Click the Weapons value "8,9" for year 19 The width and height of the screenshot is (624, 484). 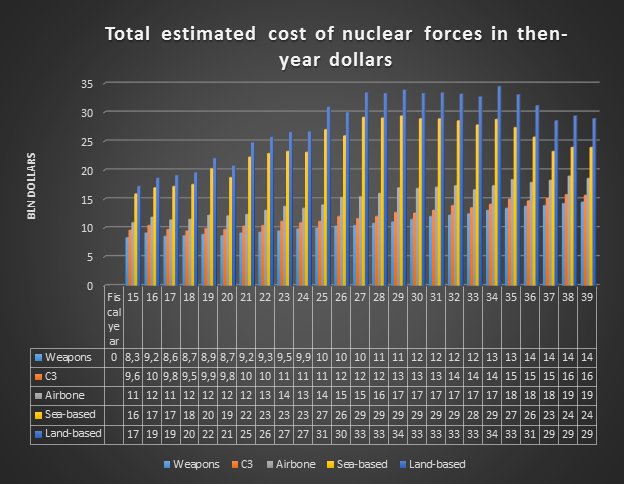tap(208, 357)
